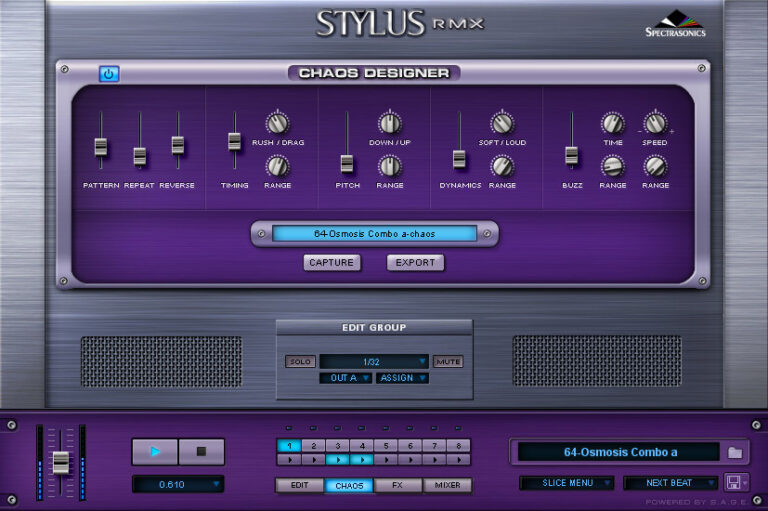Click the play arrow under part 8
This screenshot has width=768, height=511.
[458, 460]
